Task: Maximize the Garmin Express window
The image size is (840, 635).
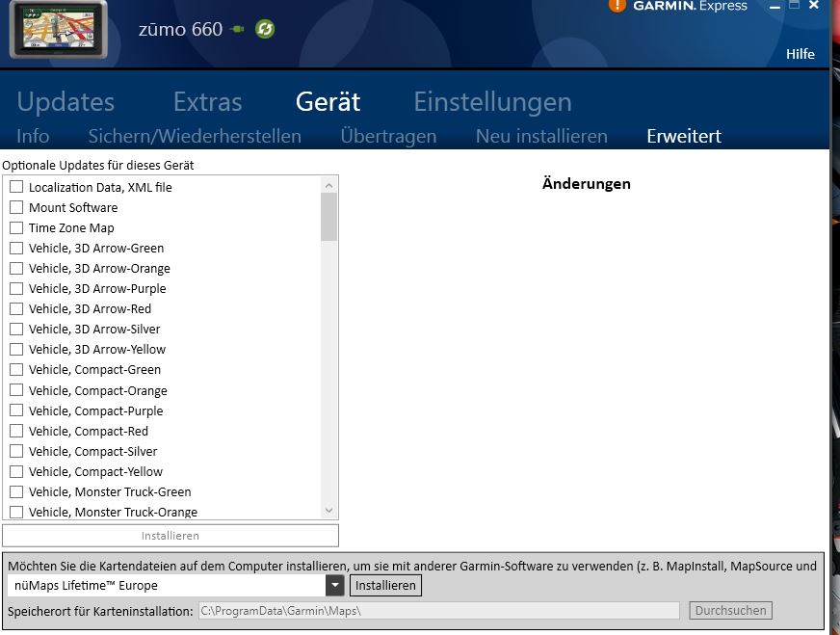Action: (795, 6)
